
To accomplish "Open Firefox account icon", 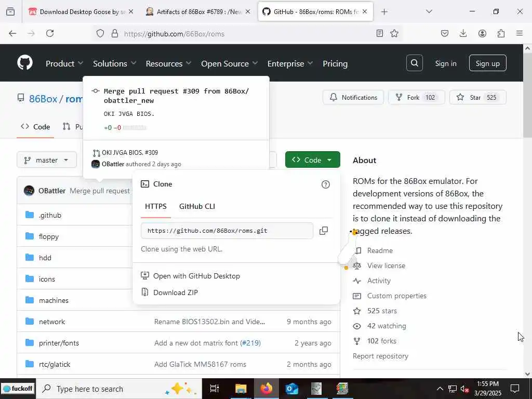I will (482, 33).
